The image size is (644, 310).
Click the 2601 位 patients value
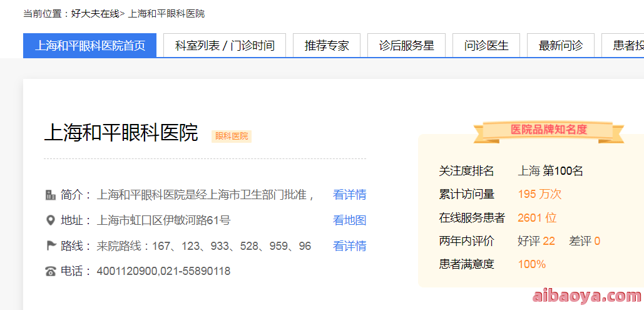[537, 217]
